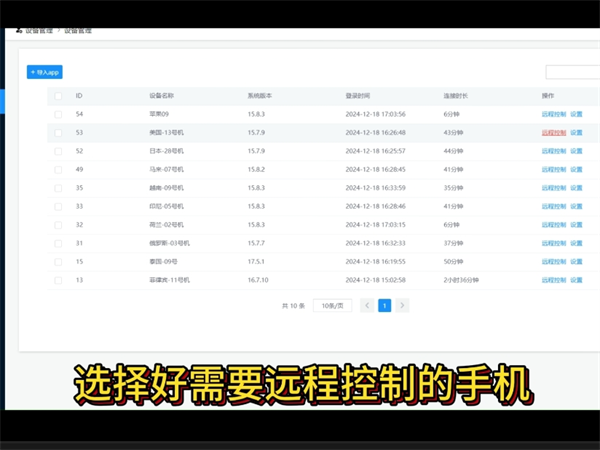
Task: Click the search input field at top right
Action: tap(572, 72)
